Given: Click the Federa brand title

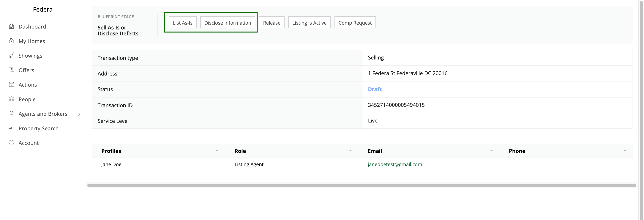Looking at the screenshot, I should pos(43,10).
